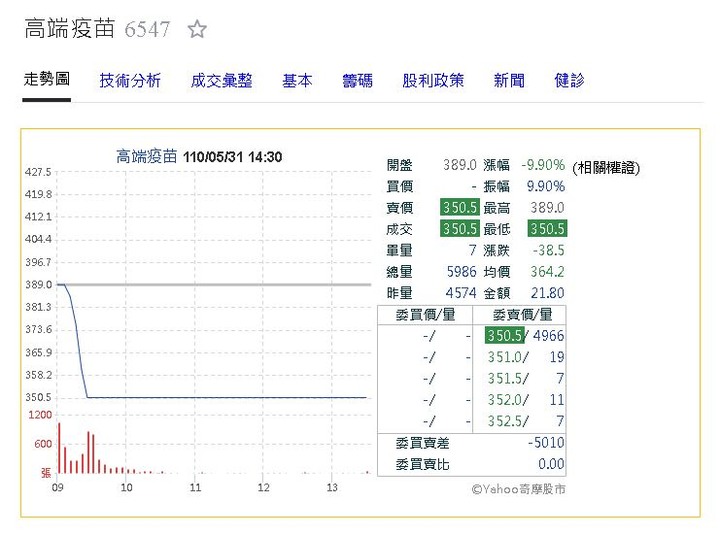Open the (相關權證) link
The image size is (720, 535).
606,168
